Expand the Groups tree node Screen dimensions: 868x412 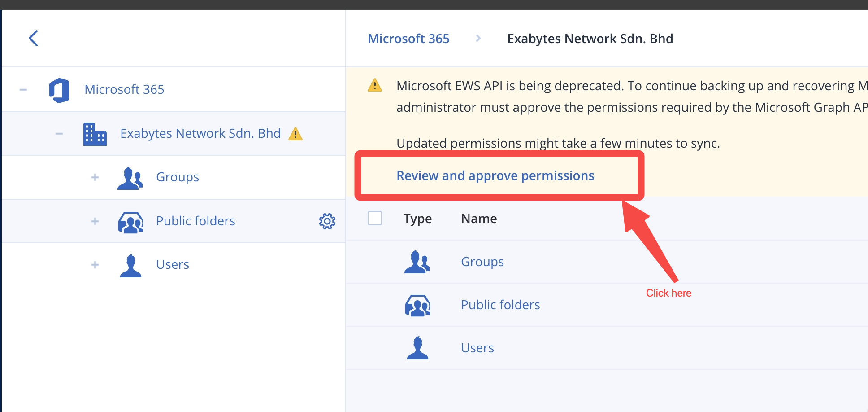click(95, 177)
